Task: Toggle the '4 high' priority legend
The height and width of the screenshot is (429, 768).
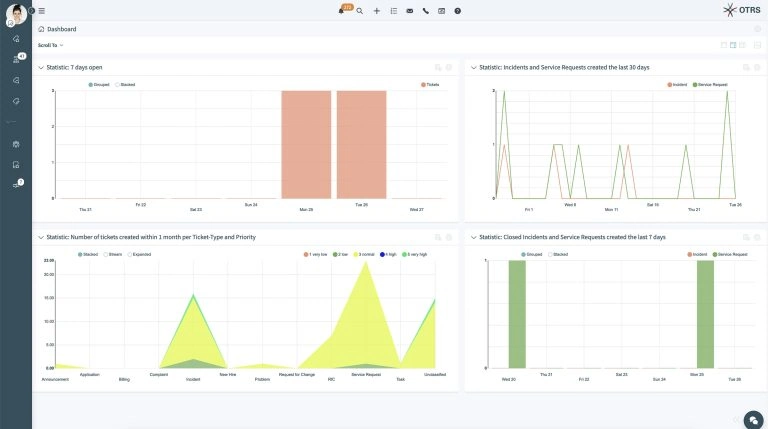Action: 388,254
